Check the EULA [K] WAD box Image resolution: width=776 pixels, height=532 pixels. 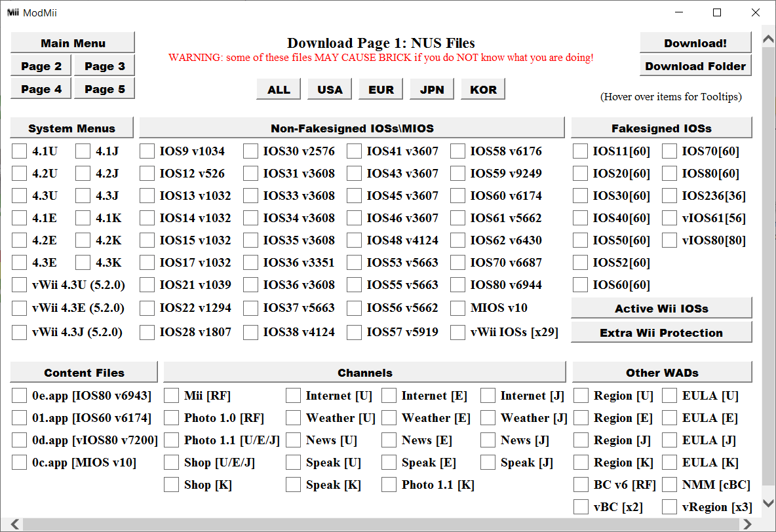click(x=669, y=462)
